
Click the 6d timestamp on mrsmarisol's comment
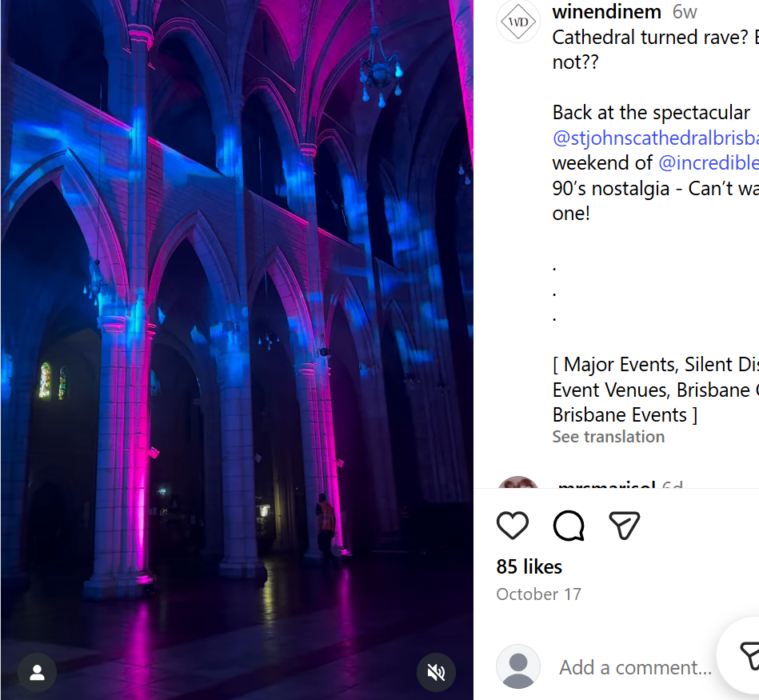pos(673,484)
